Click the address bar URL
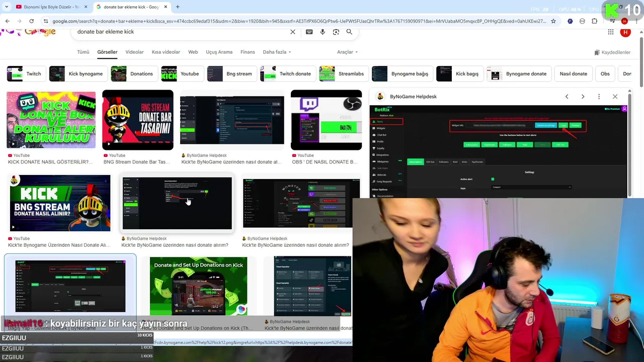The image size is (644, 362). pos(299,21)
